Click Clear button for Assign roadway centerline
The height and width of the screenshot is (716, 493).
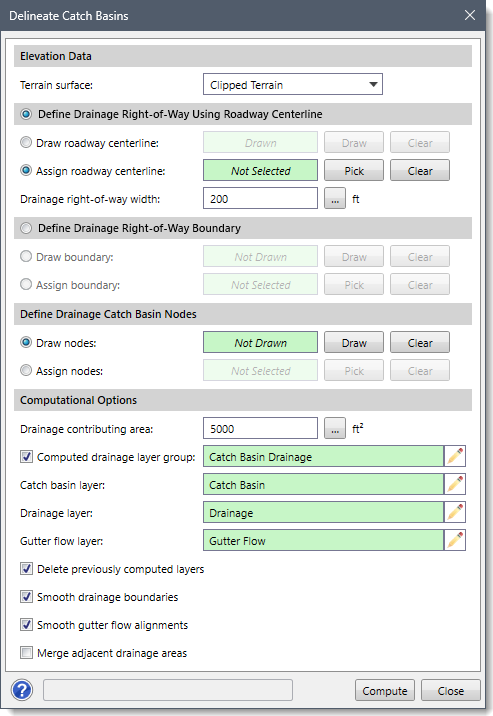pyautogui.click(x=420, y=170)
